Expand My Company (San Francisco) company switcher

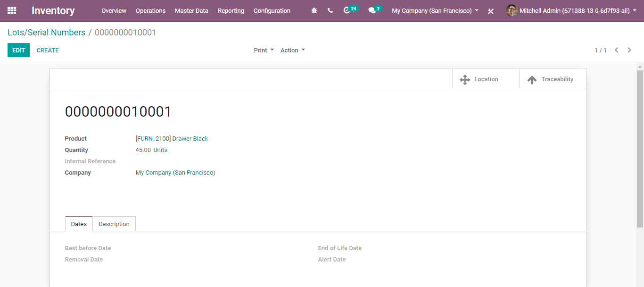point(435,10)
